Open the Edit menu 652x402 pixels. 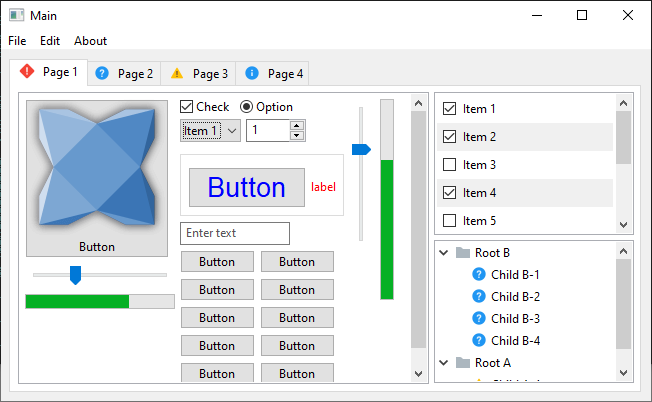point(50,41)
